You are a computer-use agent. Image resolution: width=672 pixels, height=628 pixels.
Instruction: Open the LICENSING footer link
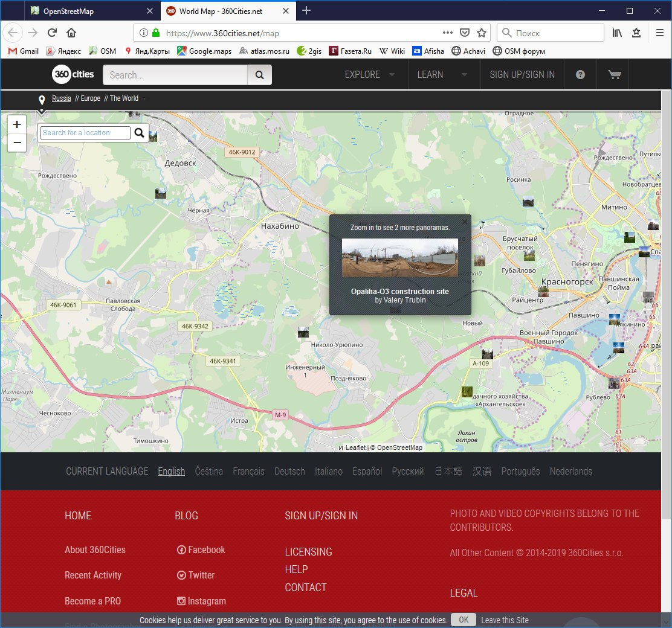[x=309, y=552]
